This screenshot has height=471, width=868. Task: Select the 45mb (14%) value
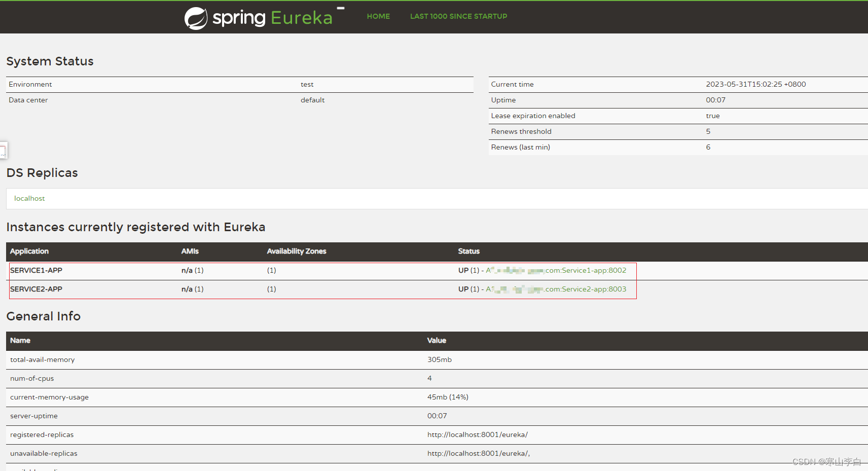pyautogui.click(x=448, y=397)
